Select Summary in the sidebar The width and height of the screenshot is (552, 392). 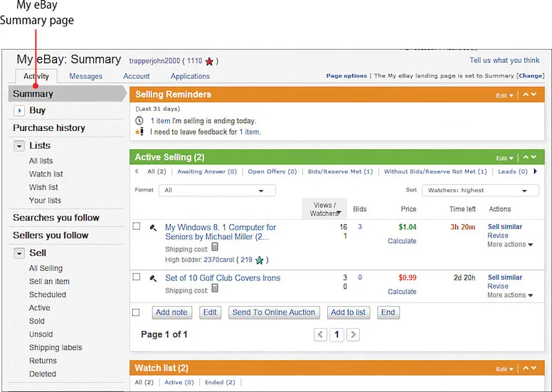tap(67, 94)
